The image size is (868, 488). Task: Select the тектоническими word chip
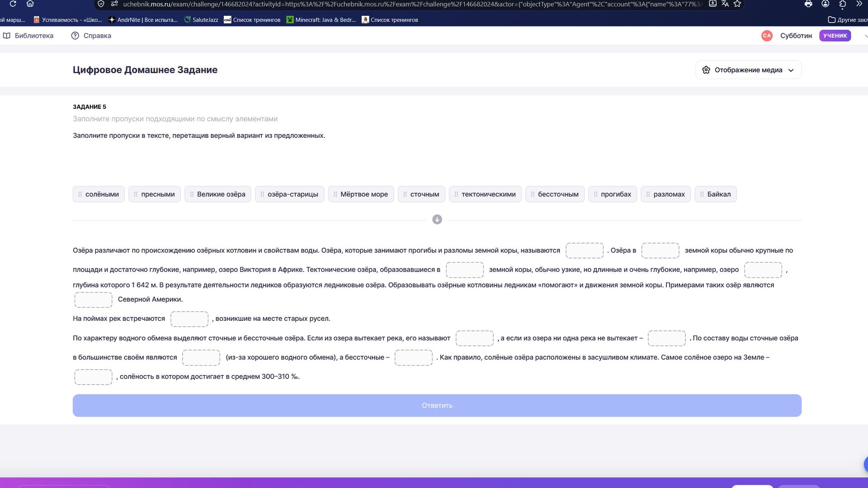coord(485,194)
